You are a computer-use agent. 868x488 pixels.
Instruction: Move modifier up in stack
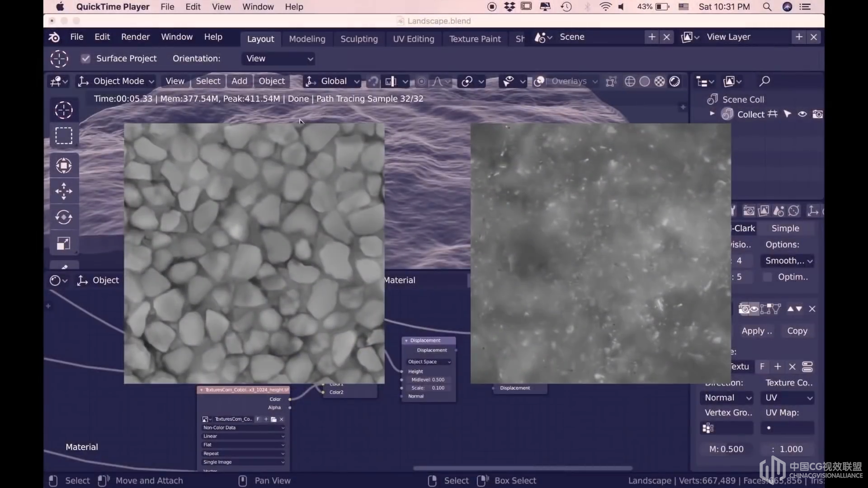(x=790, y=309)
